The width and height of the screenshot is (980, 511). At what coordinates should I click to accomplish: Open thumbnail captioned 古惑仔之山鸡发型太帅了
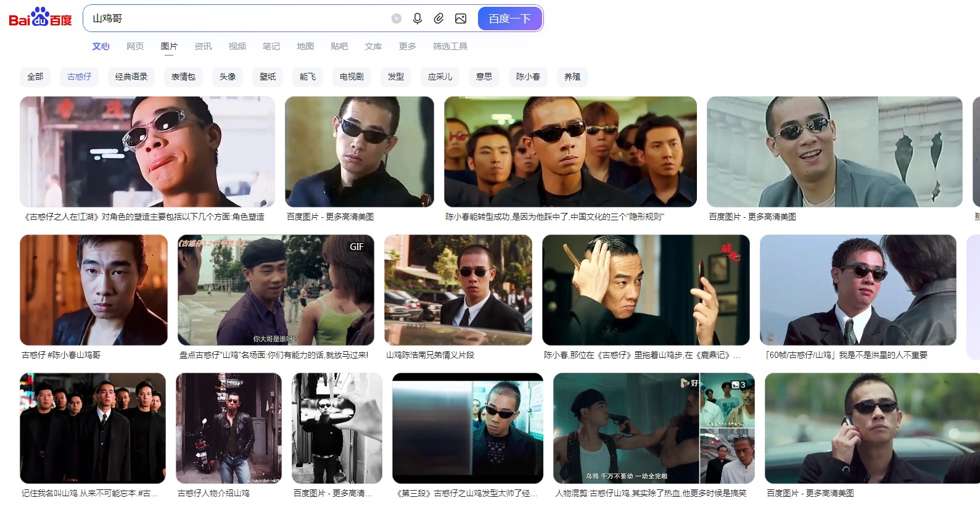click(468, 428)
